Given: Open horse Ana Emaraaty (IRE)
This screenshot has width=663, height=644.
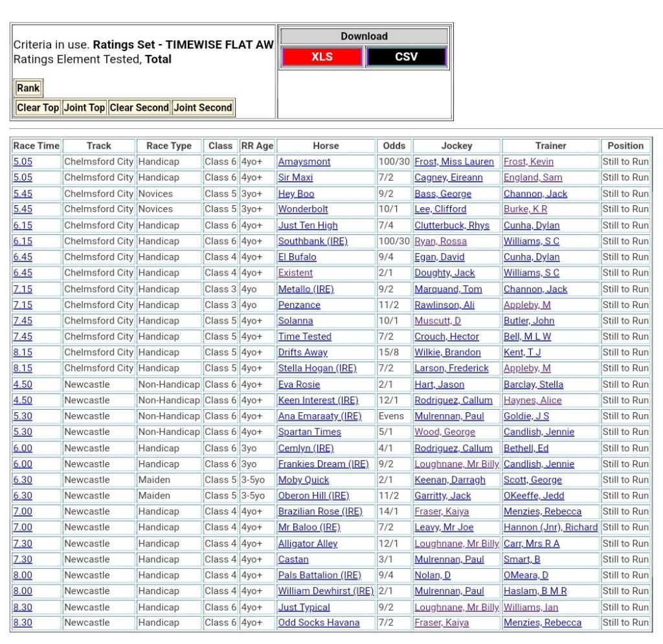Looking at the screenshot, I should point(320,416).
